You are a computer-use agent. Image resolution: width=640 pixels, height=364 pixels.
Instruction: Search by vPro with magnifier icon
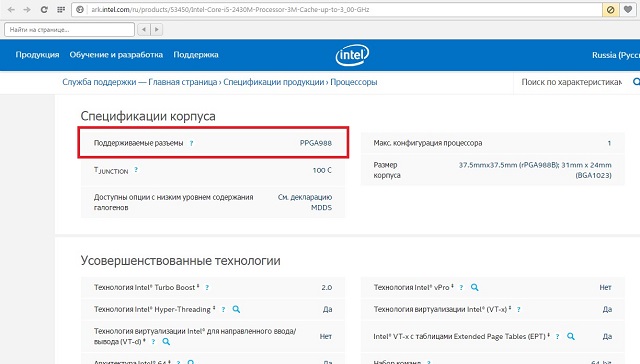point(474,287)
